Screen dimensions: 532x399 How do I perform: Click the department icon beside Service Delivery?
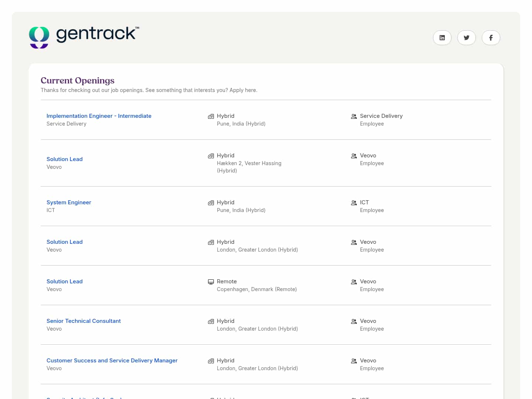tap(354, 116)
